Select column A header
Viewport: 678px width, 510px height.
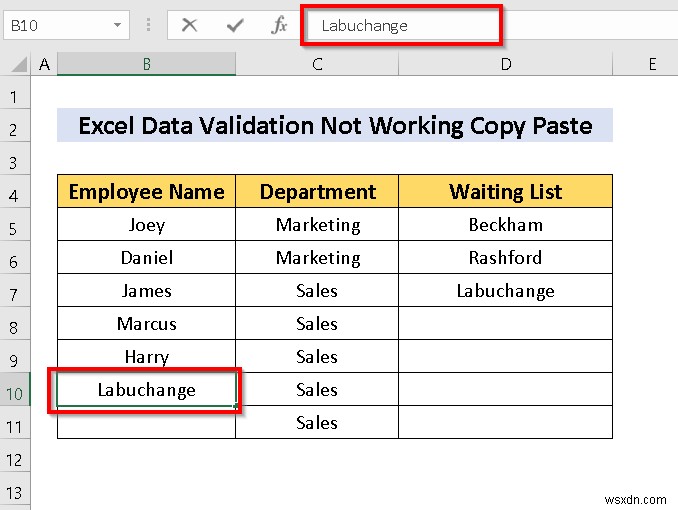pos(44,64)
